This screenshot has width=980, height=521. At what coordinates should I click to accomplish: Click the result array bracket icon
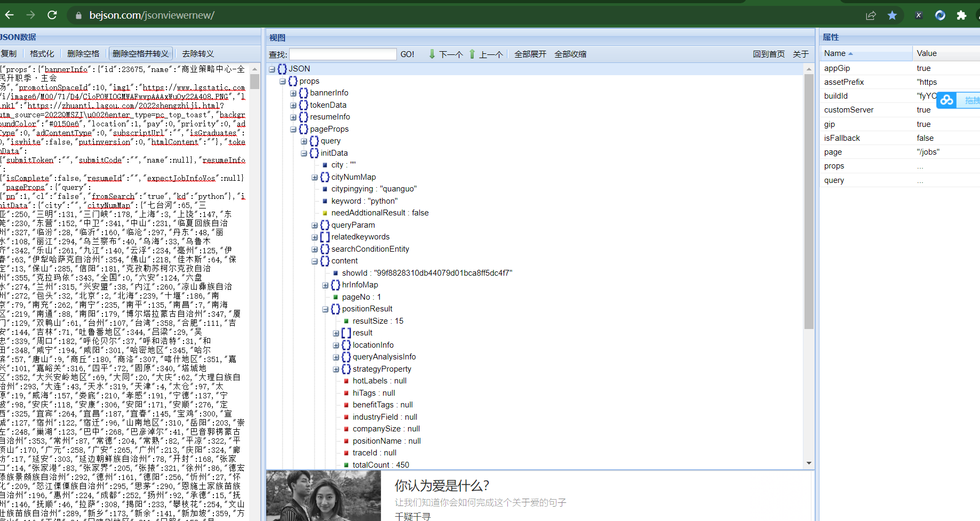click(x=346, y=333)
